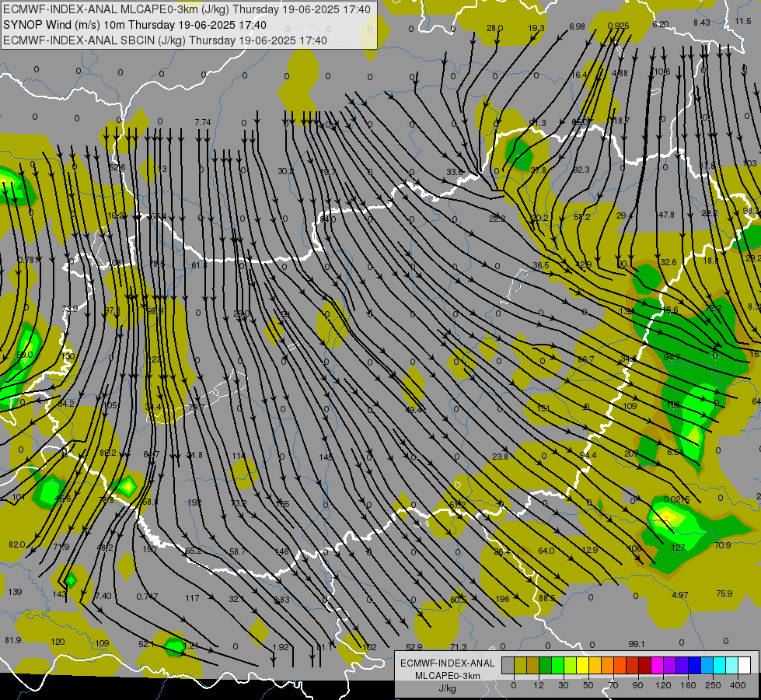
Task: Click the map value 70.9
Action: coord(723,545)
